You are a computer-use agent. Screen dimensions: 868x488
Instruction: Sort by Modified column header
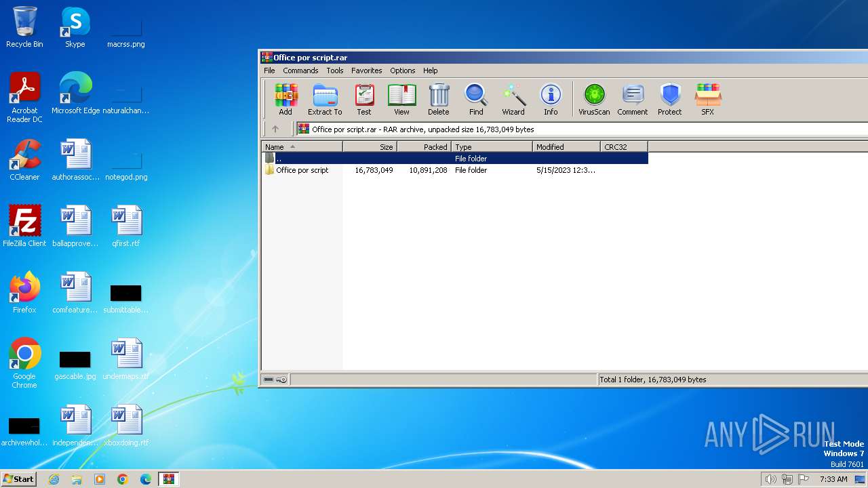566,146
